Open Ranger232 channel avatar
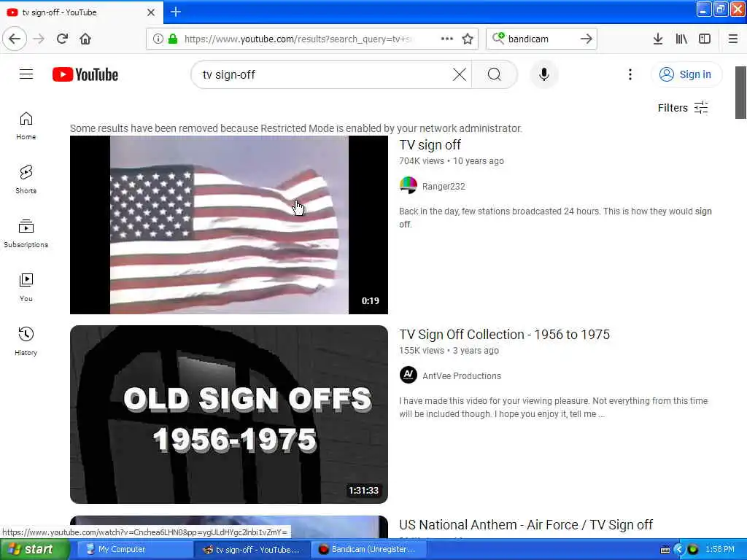This screenshot has width=747, height=560. coord(409,186)
